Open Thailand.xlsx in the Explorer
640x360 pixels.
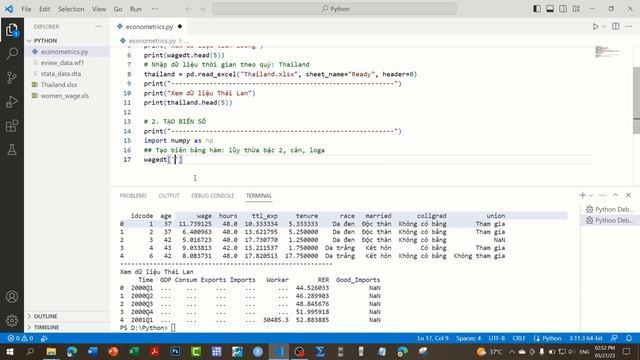click(67, 85)
